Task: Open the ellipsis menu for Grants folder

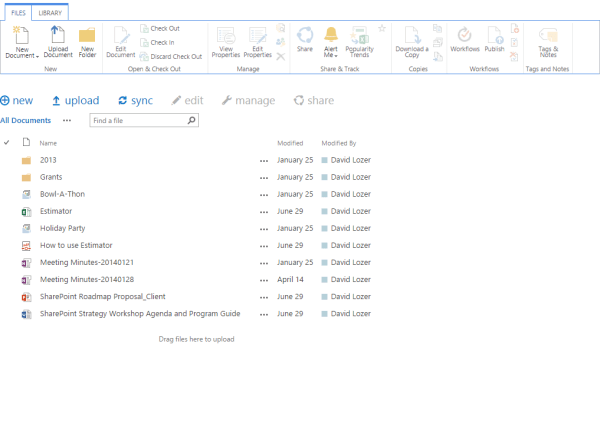Action: [264, 178]
